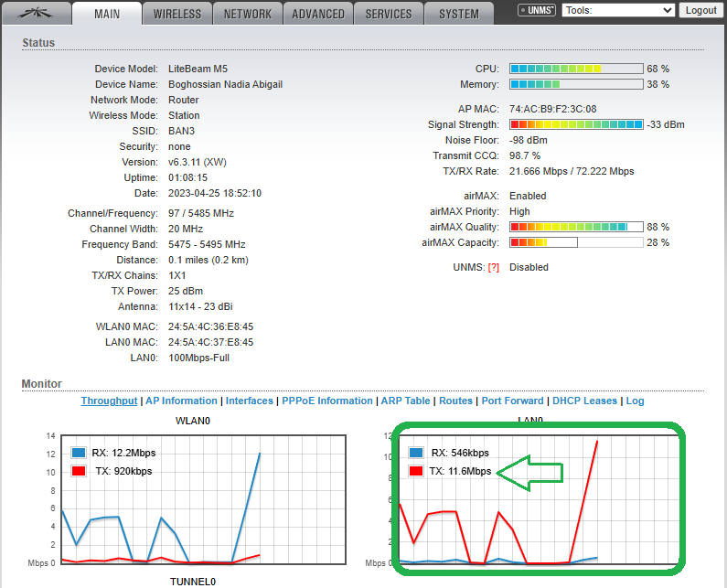Click the UNMS badge icon

click(537, 11)
